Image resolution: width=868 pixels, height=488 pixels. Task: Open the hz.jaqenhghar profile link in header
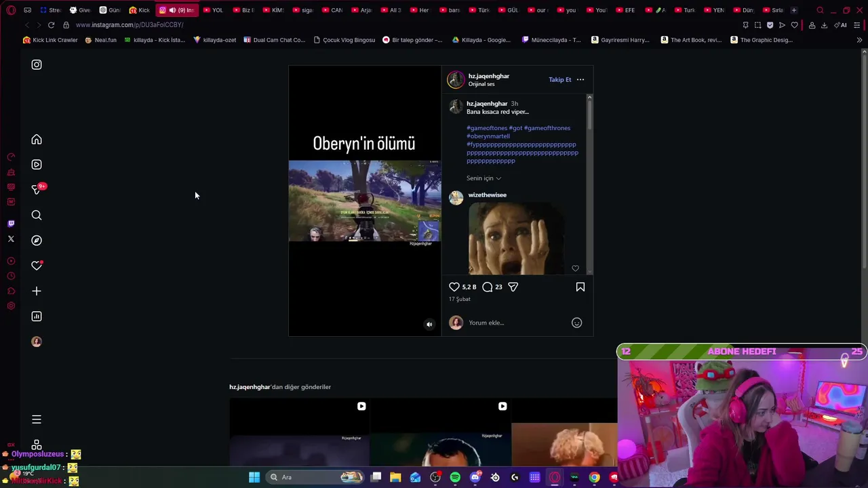point(489,76)
